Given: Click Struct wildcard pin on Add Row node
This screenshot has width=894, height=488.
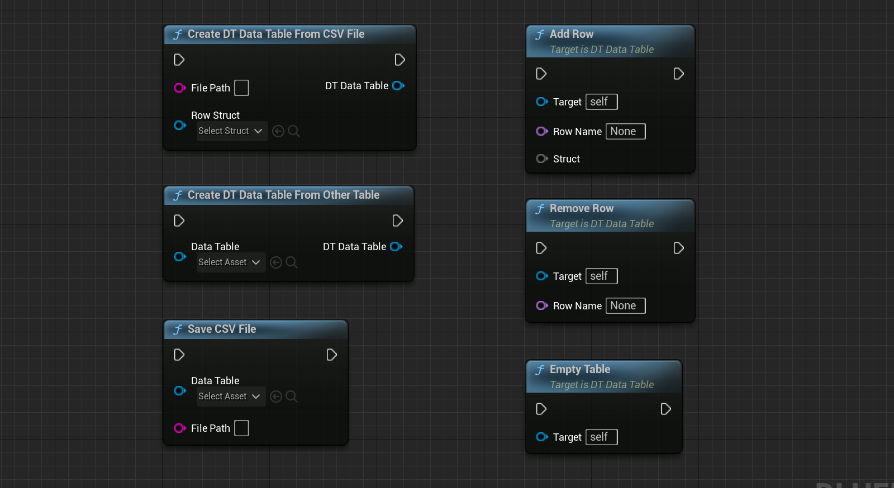Looking at the screenshot, I should click(x=542, y=158).
